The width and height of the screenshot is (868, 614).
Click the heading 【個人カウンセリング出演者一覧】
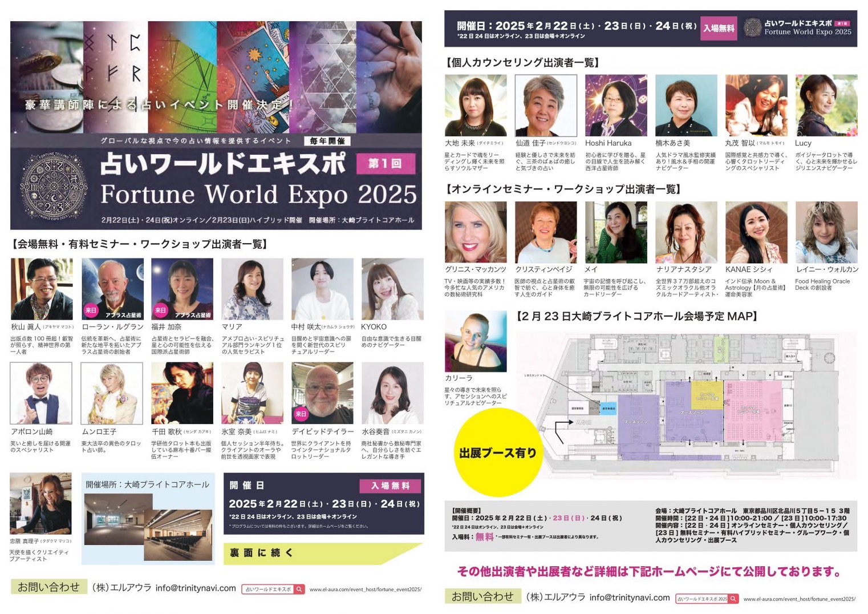coord(523,62)
